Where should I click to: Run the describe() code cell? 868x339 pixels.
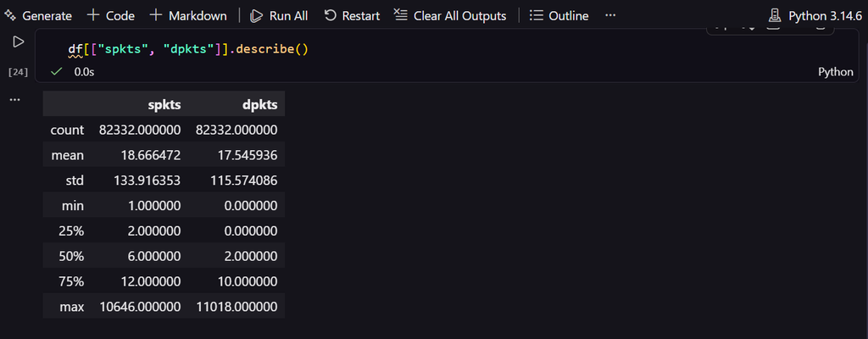tap(19, 42)
